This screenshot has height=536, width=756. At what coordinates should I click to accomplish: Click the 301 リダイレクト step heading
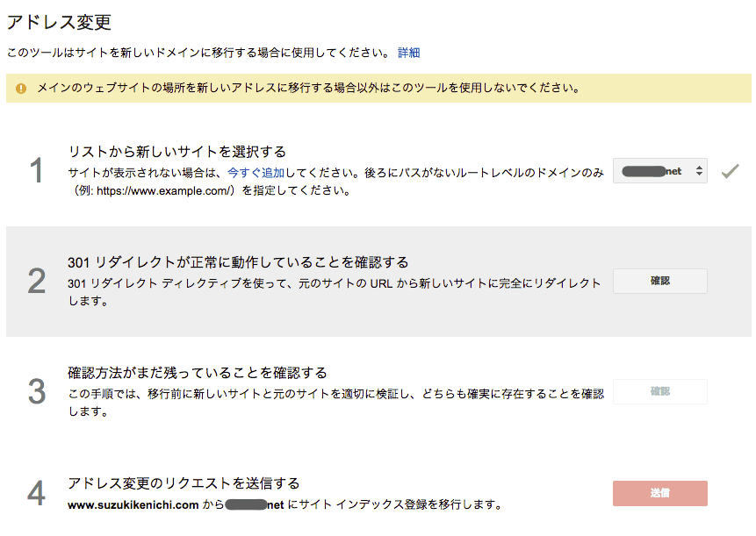(x=238, y=262)
